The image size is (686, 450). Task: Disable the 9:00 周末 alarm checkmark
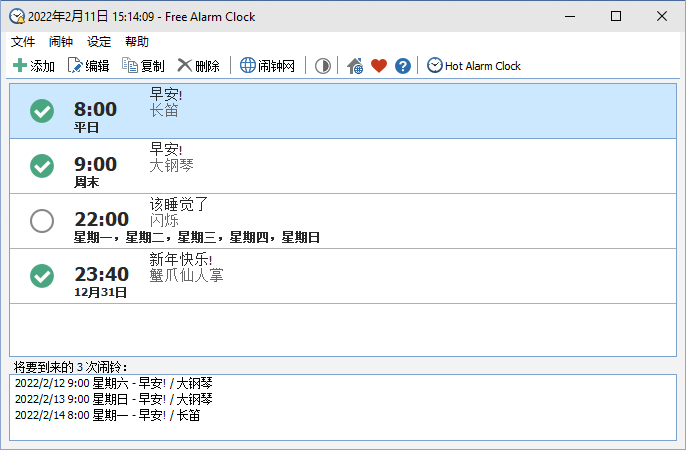click(x=42, y=166)
